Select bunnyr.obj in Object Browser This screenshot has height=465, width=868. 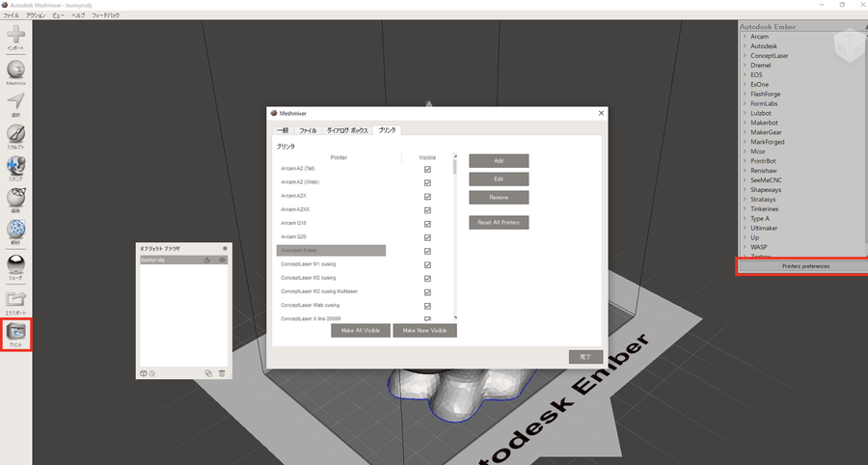pyautogui.click(x=183, y=260)
